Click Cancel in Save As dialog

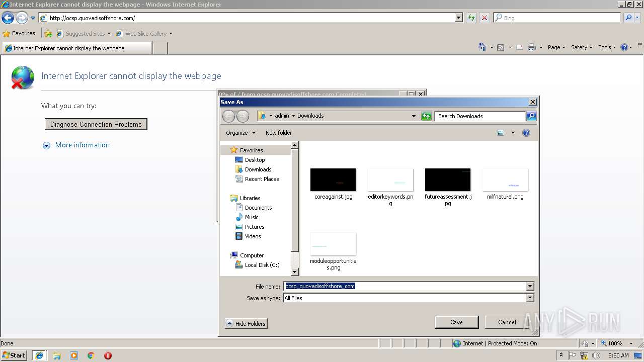[x=507, y=322]
